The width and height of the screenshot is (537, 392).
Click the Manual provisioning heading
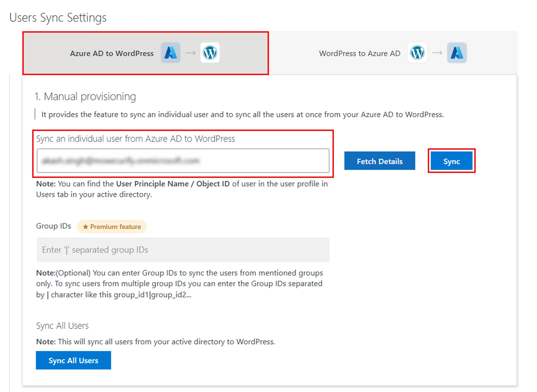85,97
